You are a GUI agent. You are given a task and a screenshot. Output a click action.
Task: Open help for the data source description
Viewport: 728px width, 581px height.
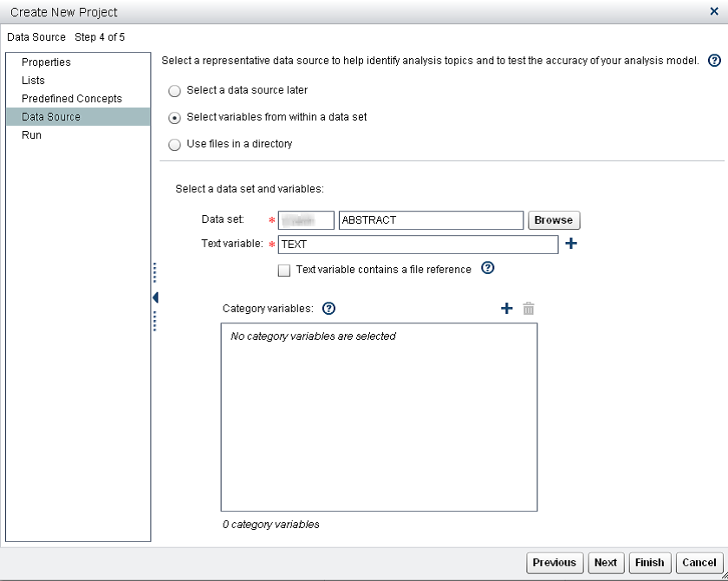point(714,61)
